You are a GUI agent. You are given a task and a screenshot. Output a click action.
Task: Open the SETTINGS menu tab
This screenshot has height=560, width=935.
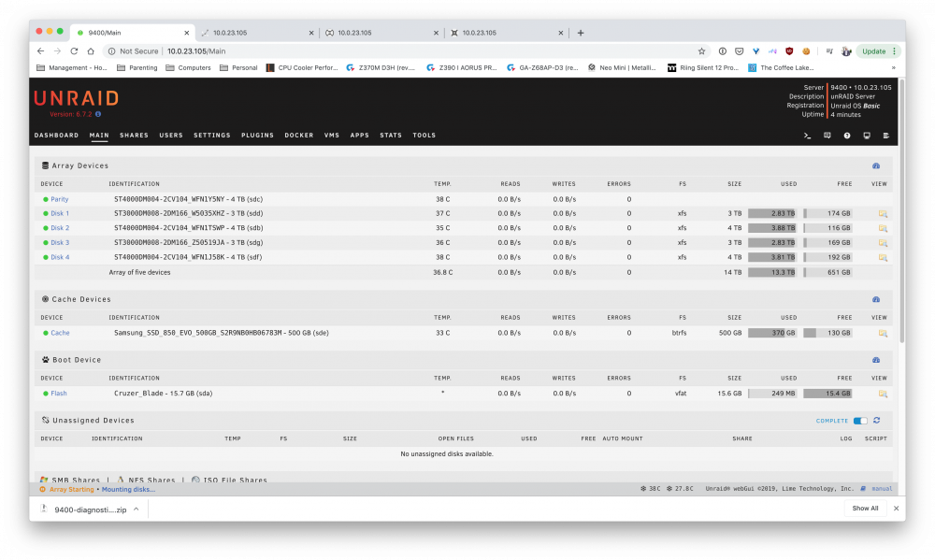[212, 136]
